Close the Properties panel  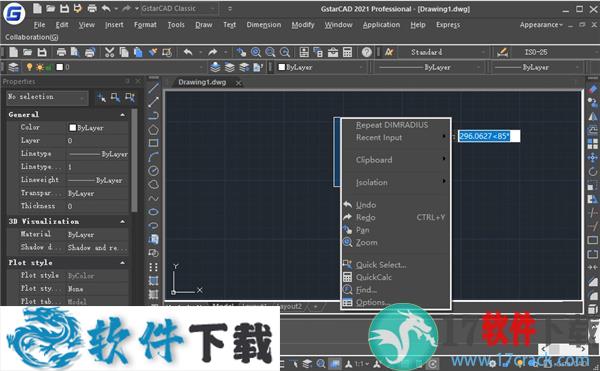138,81
